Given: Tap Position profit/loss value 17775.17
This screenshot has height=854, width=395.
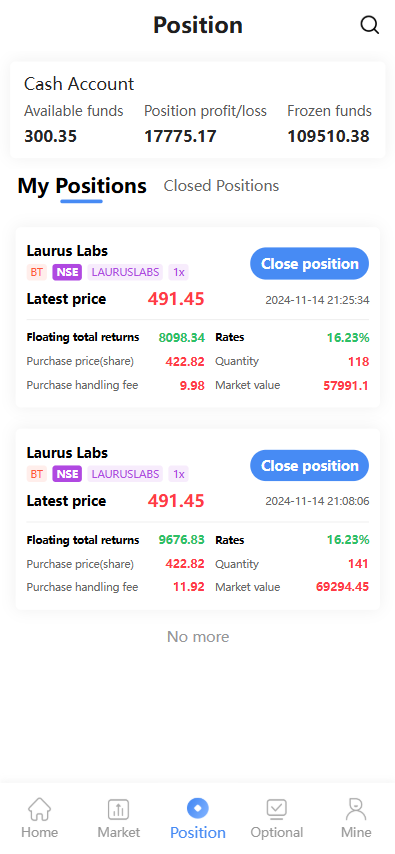Looking at the screenshot, I should click(x=180, y=136).
